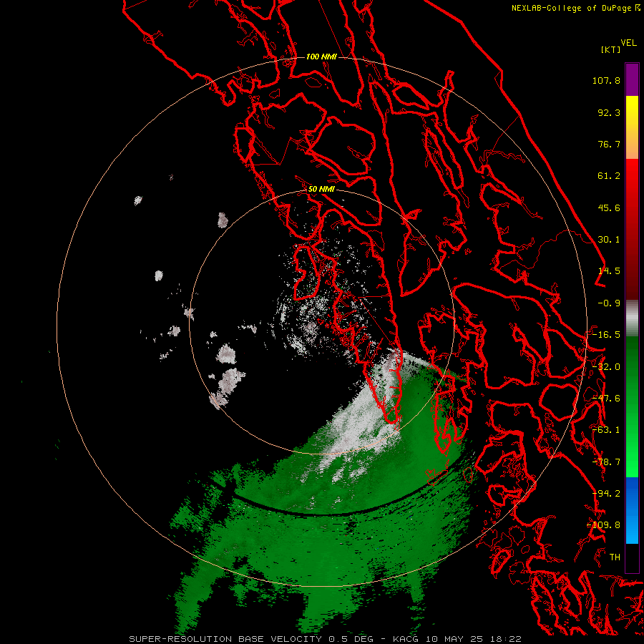Click the 100 NMI range ring label
This screenshot has height=644, width=644.
(x=321, y=57)
